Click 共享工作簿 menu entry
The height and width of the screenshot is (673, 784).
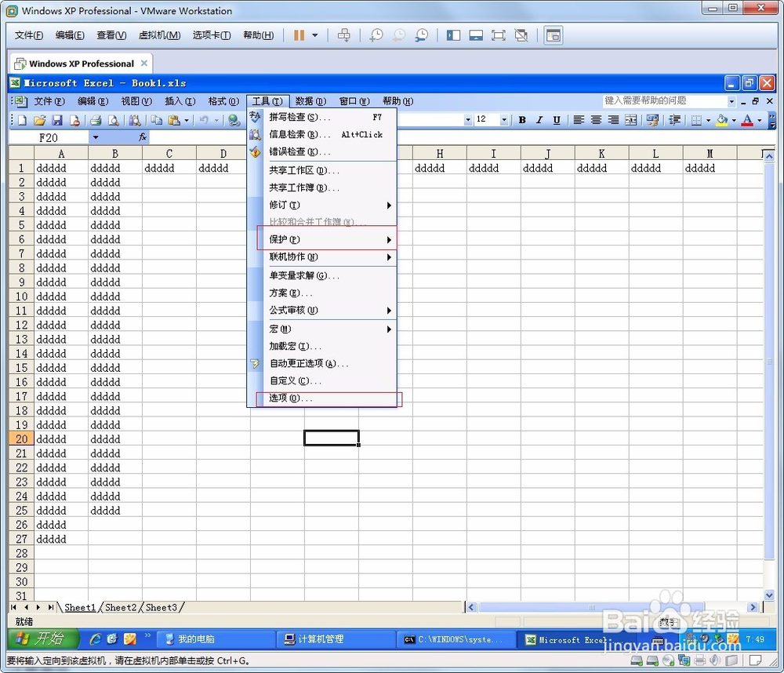tap(322, 187)
